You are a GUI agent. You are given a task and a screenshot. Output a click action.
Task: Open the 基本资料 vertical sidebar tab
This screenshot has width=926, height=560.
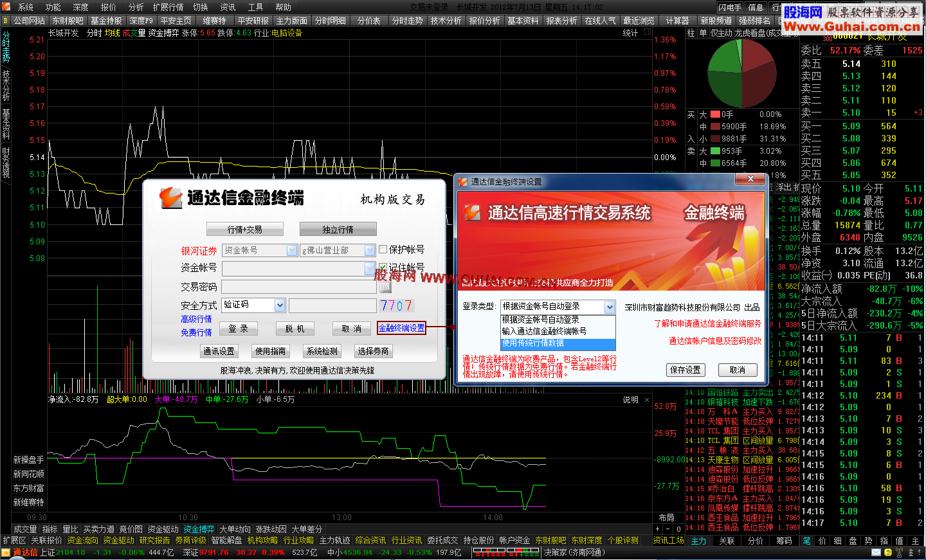[6, 123]
